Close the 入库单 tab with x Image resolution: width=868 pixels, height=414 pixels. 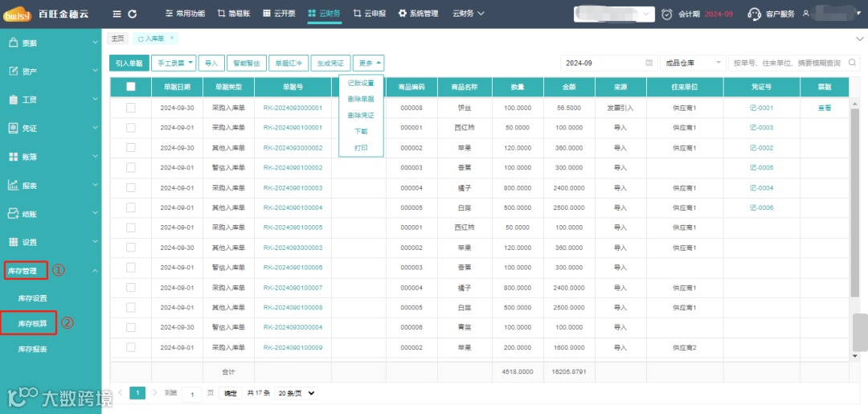tap(172, 38)
